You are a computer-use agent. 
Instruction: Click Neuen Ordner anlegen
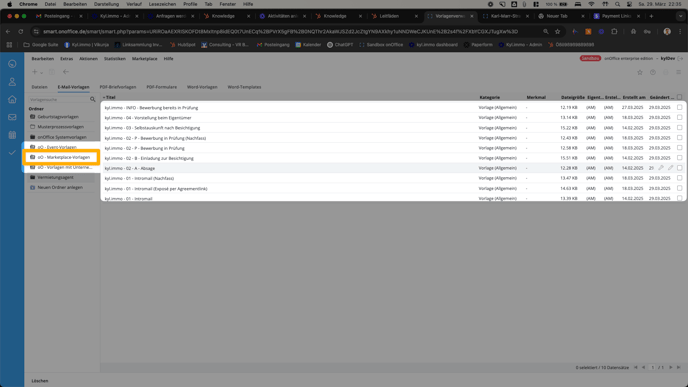60,187
